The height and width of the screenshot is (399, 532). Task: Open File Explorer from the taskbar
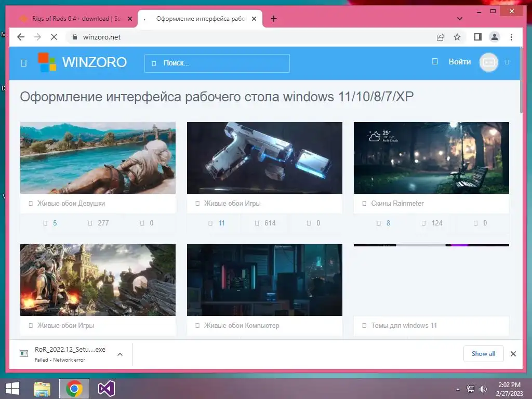[x=42, y=389]
